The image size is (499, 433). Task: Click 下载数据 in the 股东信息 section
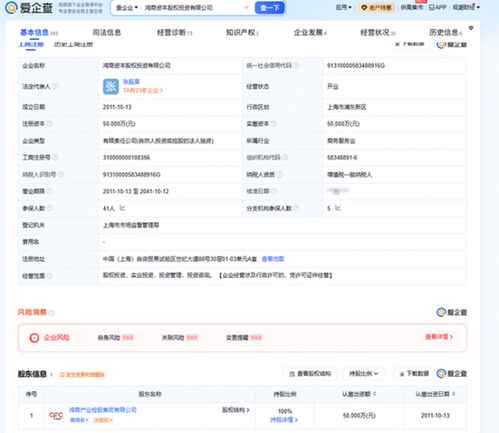(414, 374)
